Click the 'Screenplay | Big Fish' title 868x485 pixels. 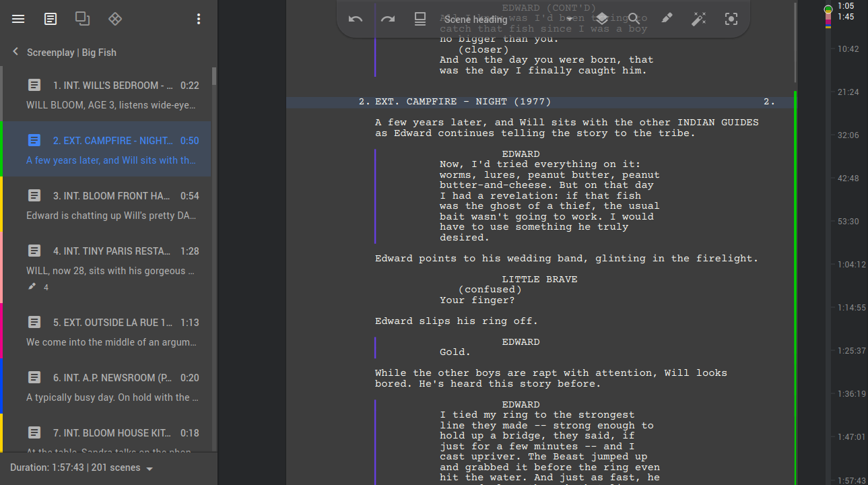pyautogui.click(x=71, y=53)
